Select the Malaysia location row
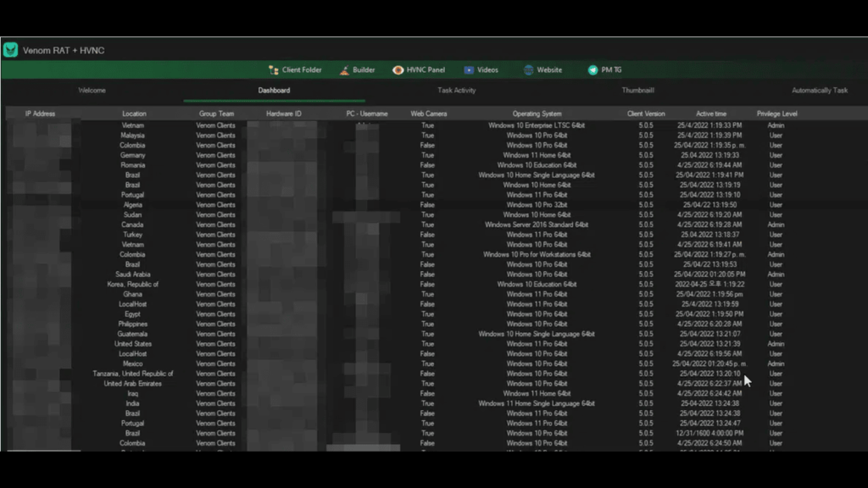This screenshot has height=488, width=868. (x=132, y=136)
